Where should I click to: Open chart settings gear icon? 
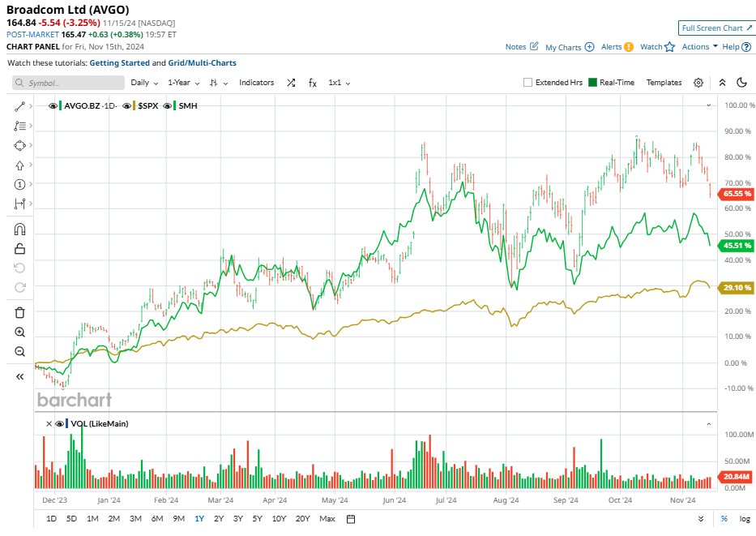coord(698,83)
